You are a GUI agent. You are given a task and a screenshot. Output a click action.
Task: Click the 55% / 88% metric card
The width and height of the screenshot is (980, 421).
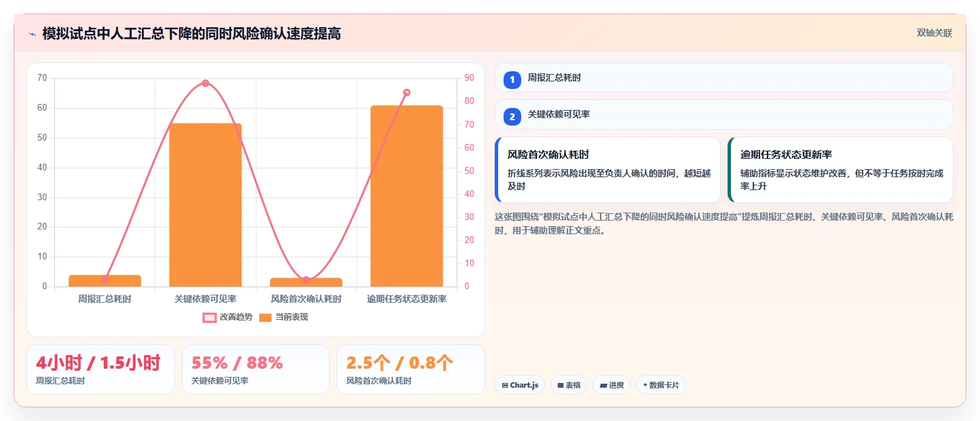(x=255, y=369)
